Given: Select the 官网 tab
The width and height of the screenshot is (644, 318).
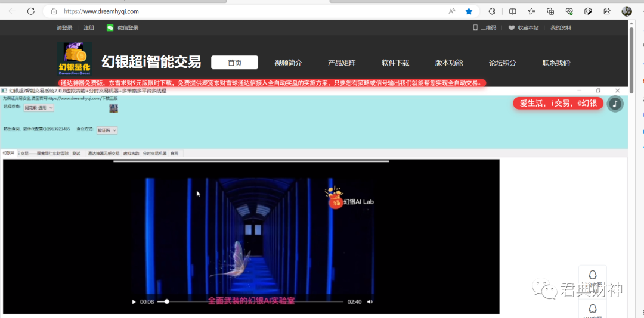Looking at the screenshot, I should point(175,153).
